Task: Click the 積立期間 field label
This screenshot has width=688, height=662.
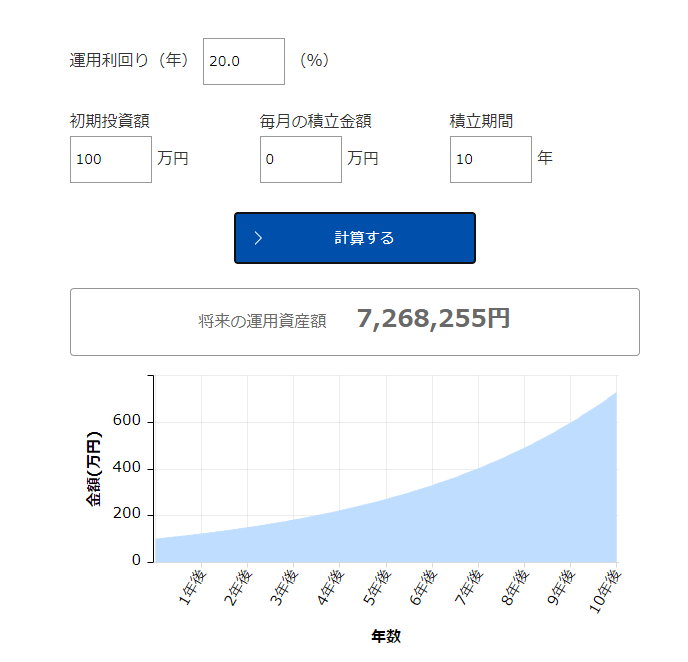Action: pos(481,121)
